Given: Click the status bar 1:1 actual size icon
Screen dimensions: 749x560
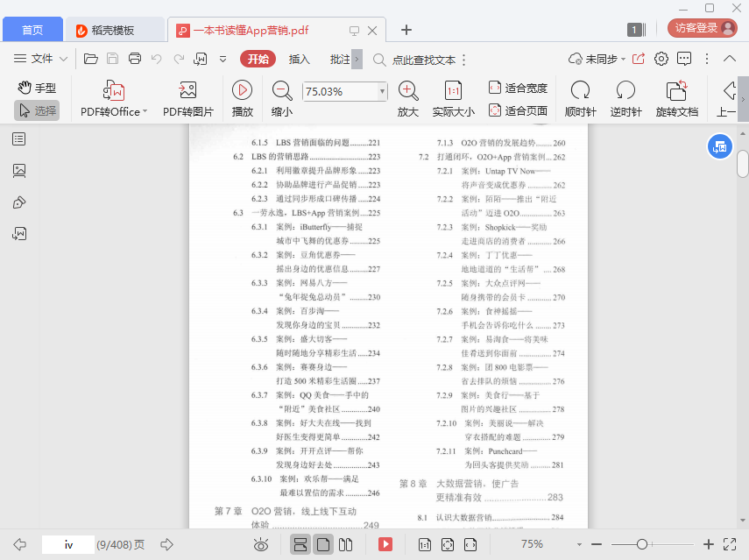Looking at the screenshot, I should [425, 544].
